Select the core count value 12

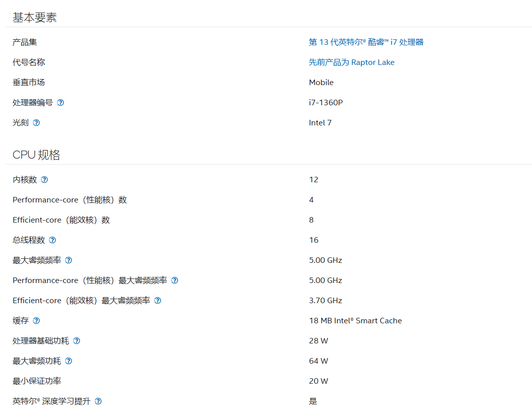(314, 180)
